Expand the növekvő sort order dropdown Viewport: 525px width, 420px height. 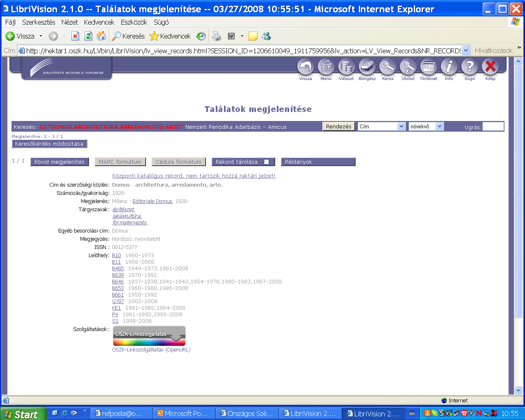click(440, 126)
